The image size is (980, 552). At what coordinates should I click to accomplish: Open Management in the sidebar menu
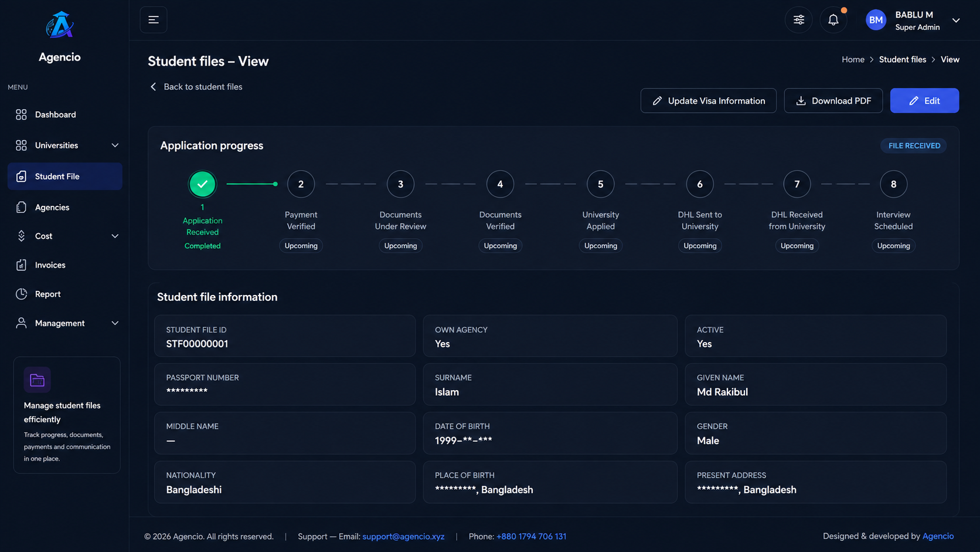coord(65,323)
